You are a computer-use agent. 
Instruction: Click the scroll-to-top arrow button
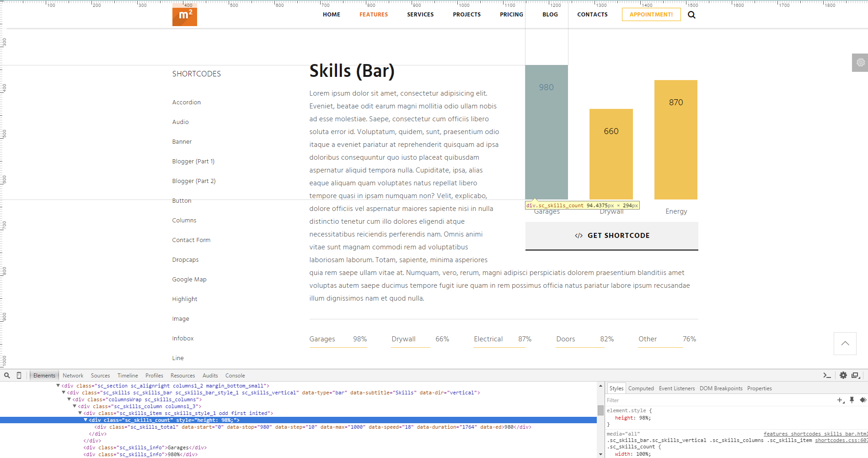point(845,343)
